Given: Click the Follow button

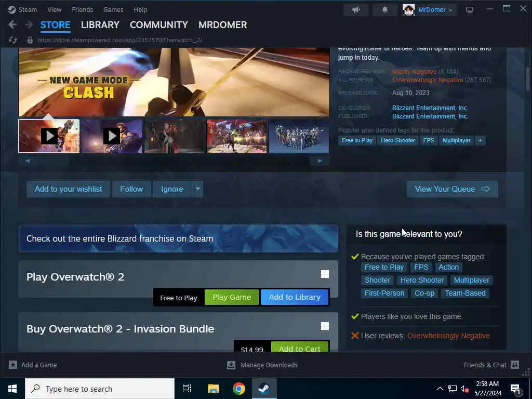Looking at the screenshot, I should 131,189.
